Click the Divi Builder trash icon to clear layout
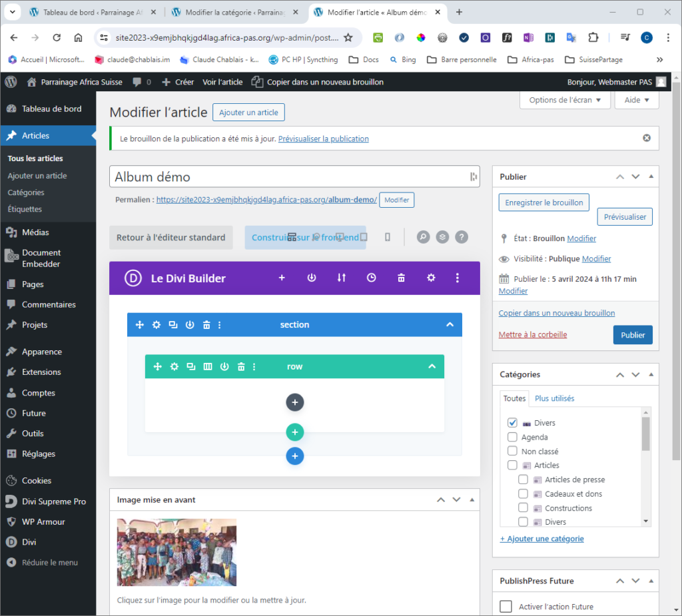The image size is (682, 616). click(401, 278)
